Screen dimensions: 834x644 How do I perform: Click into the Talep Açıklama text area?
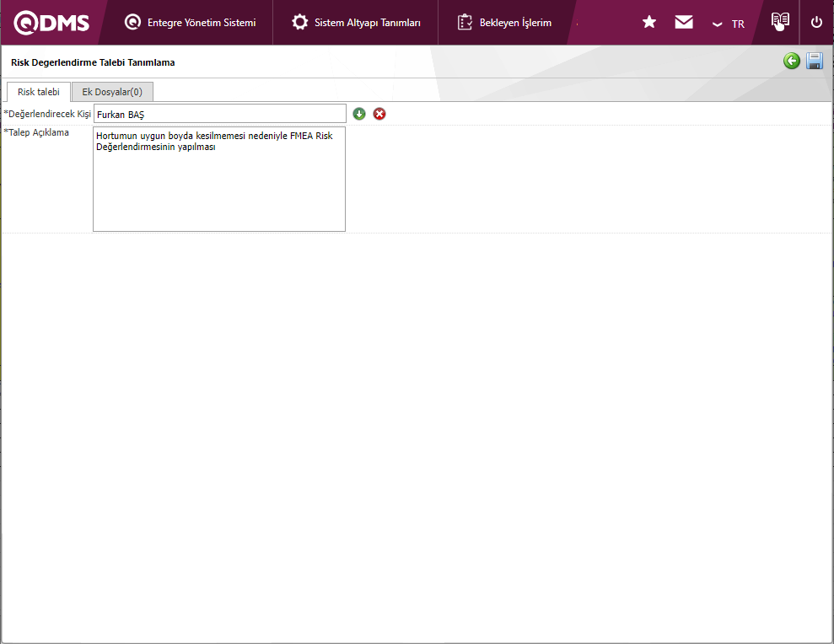point(219,179)
